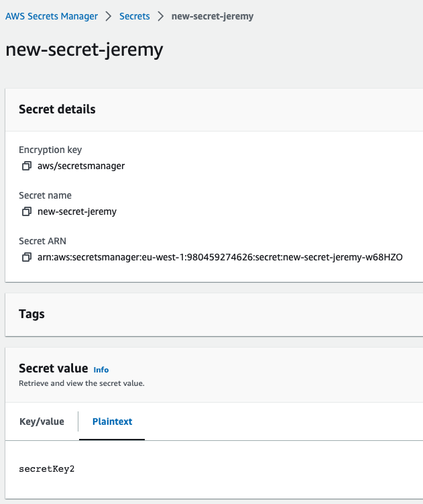Click the full Secret ARN text
The width and height of the screenshot is (423, 504).
click(x=220, y=257)
